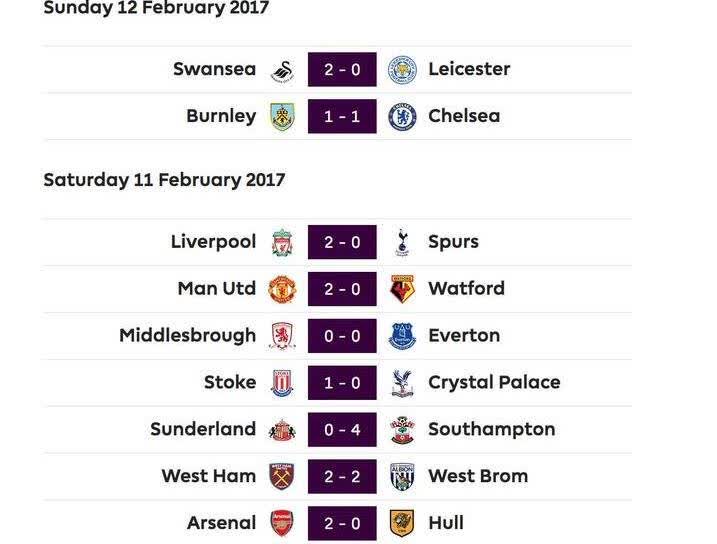Select the Man Utd badge

pos(282,289)
